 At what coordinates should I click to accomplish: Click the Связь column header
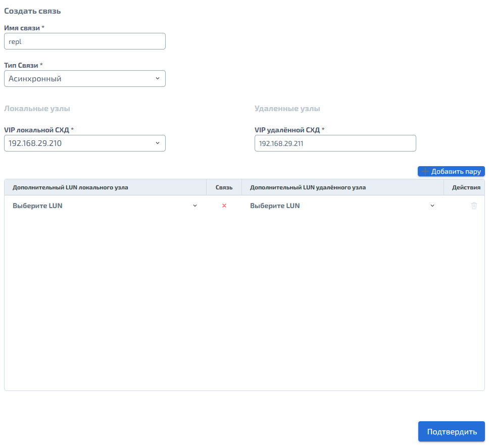pyautogui.click(x=224, y=187)
